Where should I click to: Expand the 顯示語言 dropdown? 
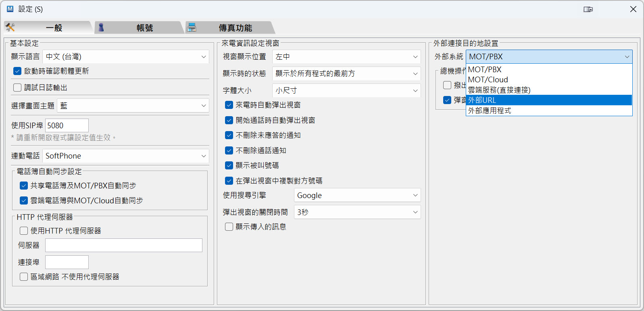click(x=125, y=57)
